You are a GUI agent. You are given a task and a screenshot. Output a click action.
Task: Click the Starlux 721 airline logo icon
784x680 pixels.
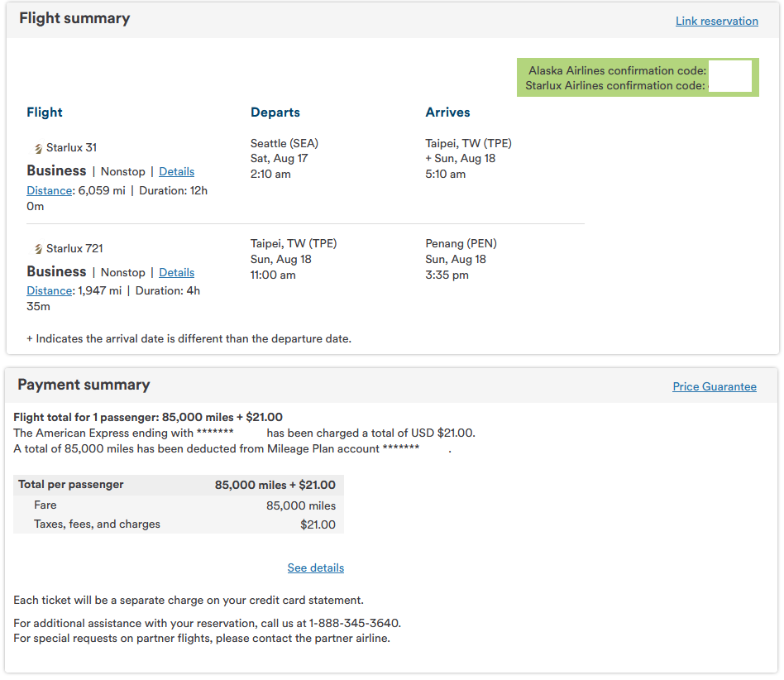pos(39,249)
